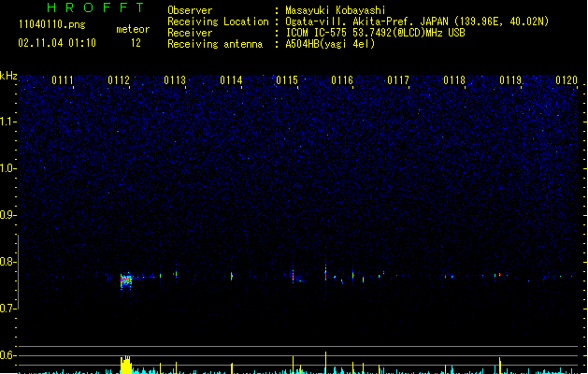Click Ogata-vill. Akita-Pref. JAPAN location text
The height and width of the screenshot is (374, 588).
pyautogui.click(x=417, y=22)
